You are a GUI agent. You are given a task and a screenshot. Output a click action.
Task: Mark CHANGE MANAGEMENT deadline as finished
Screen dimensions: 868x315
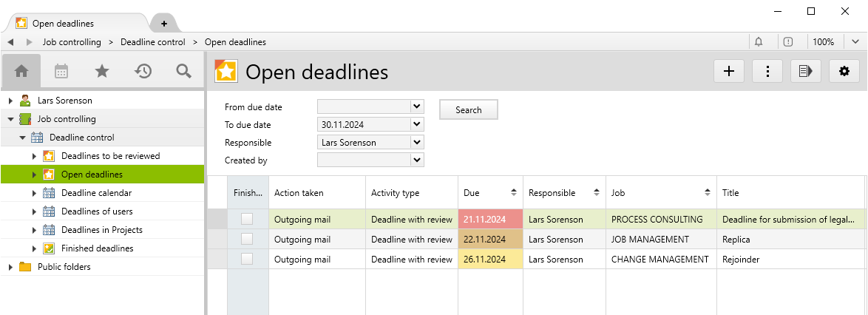pyautogui.click(x=247, y=259)
